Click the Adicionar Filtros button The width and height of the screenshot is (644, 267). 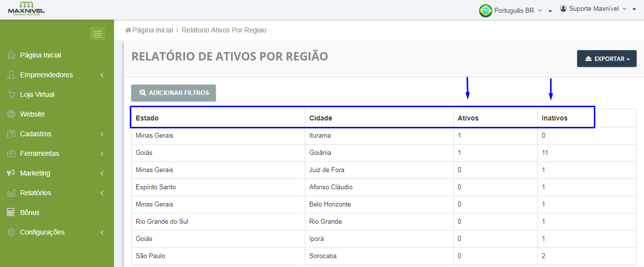click(174, 93)
